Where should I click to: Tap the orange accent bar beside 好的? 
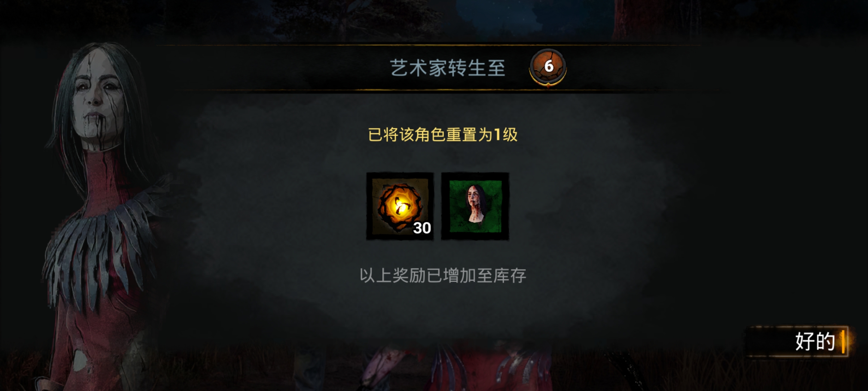(x=843, y=341)
